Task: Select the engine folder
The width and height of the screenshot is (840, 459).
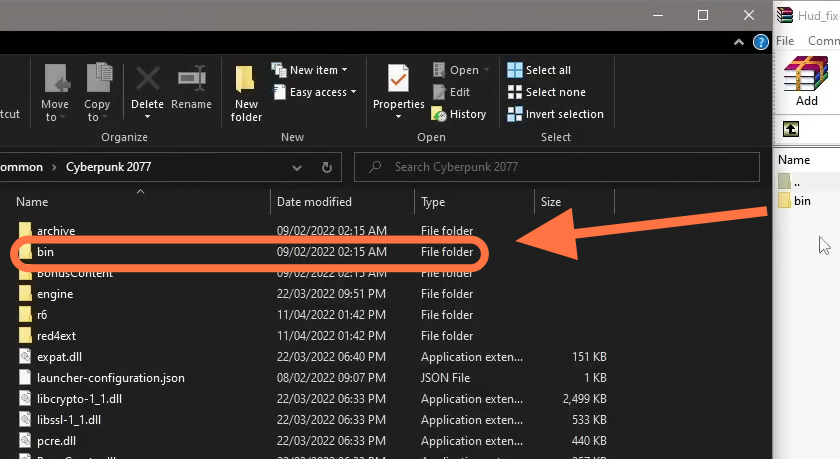Action: click(x=55, y=294)
